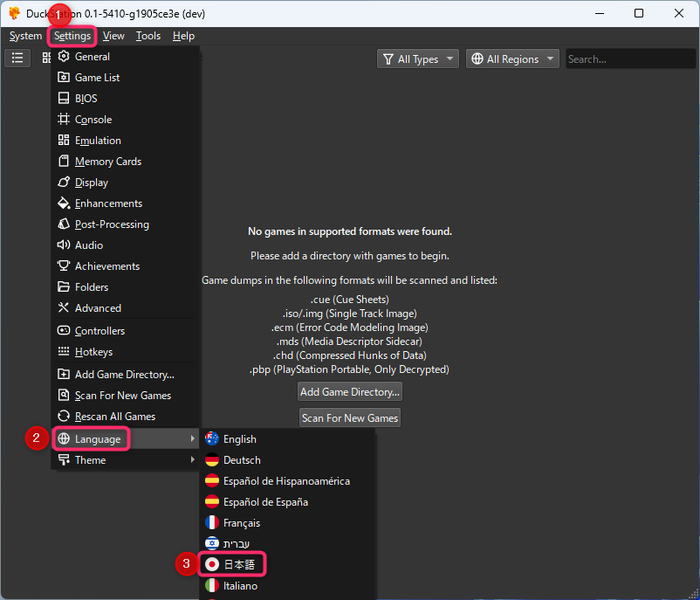Viewport: 700px width, 600px height.
Task: Click the English flag icon
Action: tap(212, 439)
